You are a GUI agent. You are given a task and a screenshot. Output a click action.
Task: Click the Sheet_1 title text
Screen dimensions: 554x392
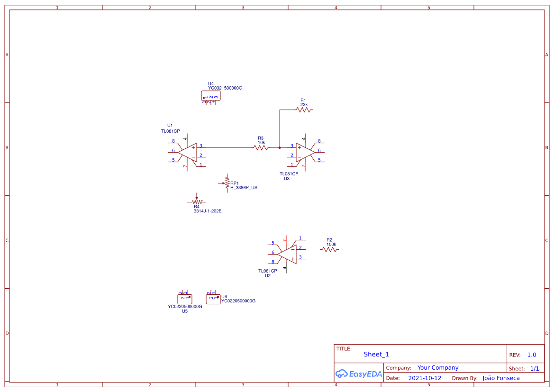pos(375,354)
